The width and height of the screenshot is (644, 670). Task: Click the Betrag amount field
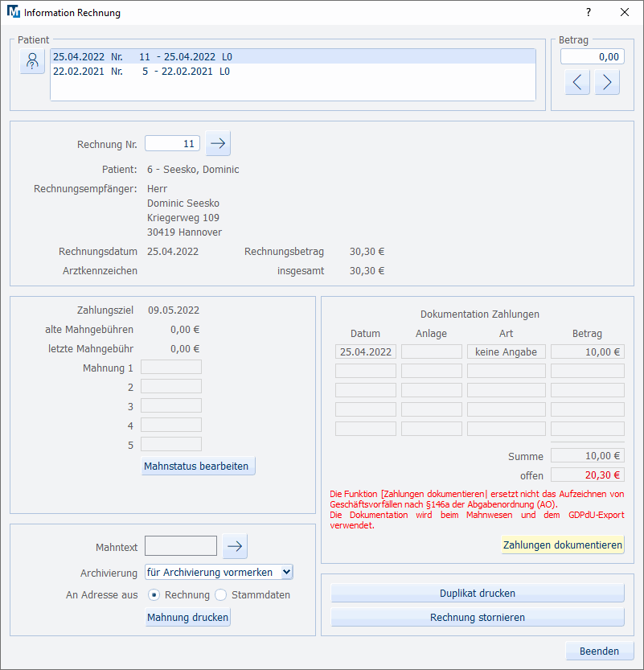click(x=592, y=56)
